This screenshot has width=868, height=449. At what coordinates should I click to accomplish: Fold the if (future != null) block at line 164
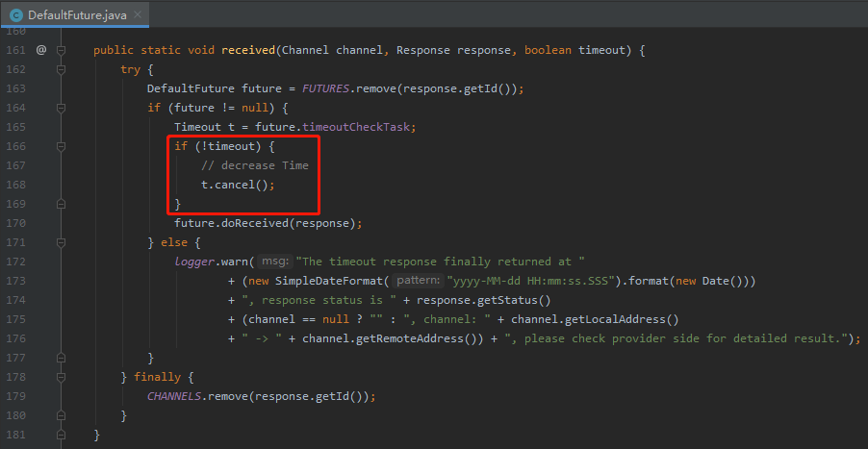click(62, 109)
